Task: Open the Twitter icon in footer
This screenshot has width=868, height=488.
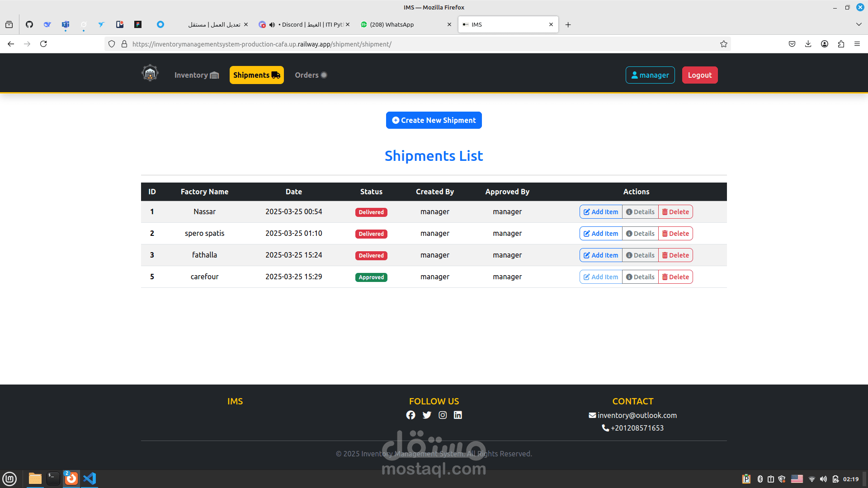Action: point(427,415)
